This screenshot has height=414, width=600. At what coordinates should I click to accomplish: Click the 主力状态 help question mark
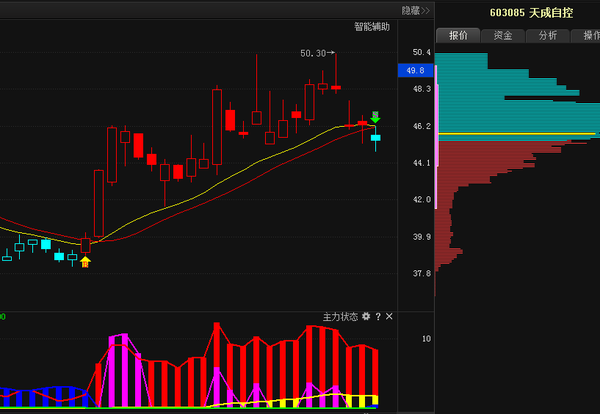[378, 317]
